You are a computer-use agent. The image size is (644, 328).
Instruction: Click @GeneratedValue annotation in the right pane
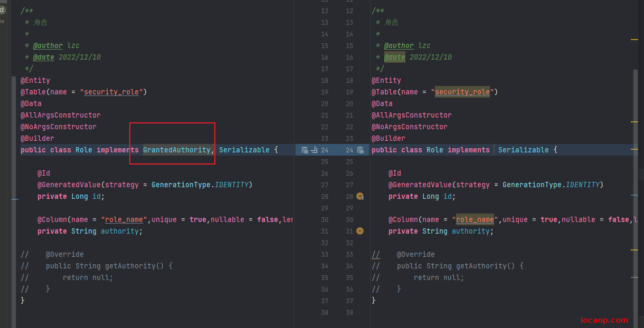tap(420, 185)
